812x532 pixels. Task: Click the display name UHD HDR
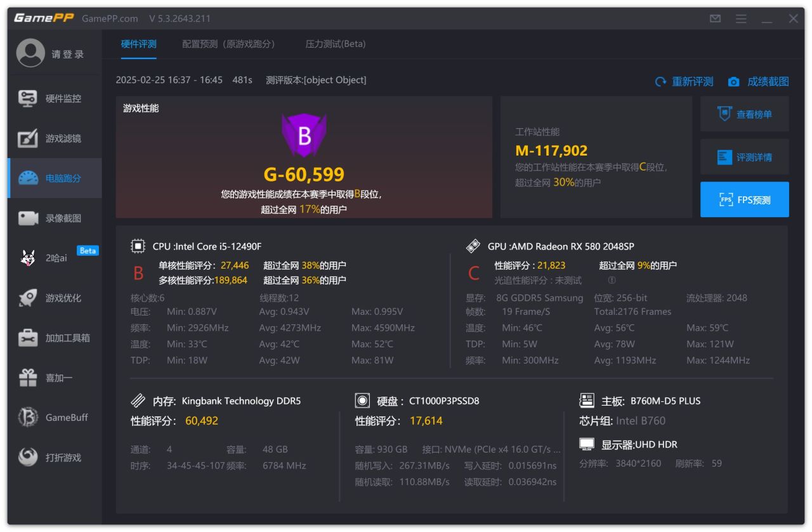(657, 444)
